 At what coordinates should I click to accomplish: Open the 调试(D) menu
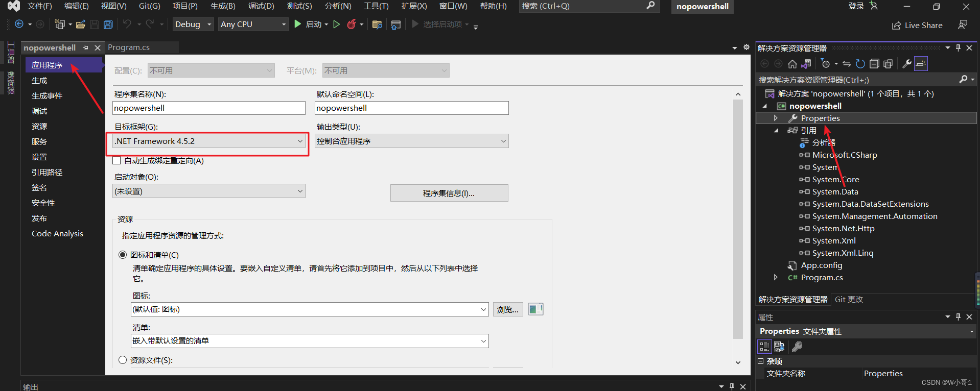click(x=261, y=6)
